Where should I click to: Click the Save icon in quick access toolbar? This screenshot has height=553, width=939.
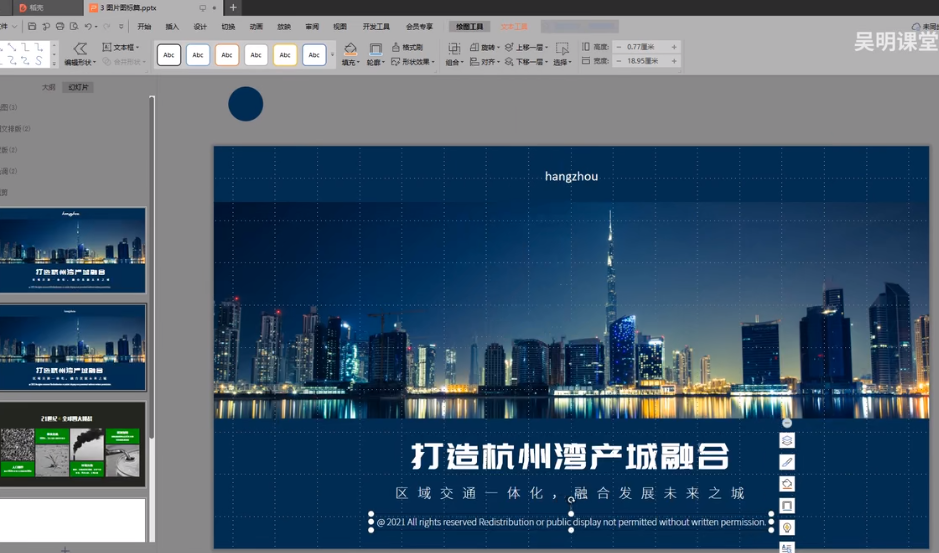(x=32, y=26)
